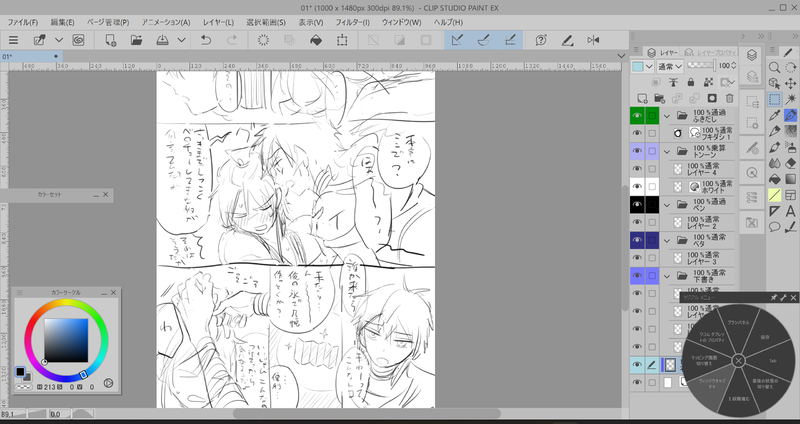Select the Auto select magic wand tool
This screenshot has height=424, width=800.
pyautogui.click(x=790, y=99)
